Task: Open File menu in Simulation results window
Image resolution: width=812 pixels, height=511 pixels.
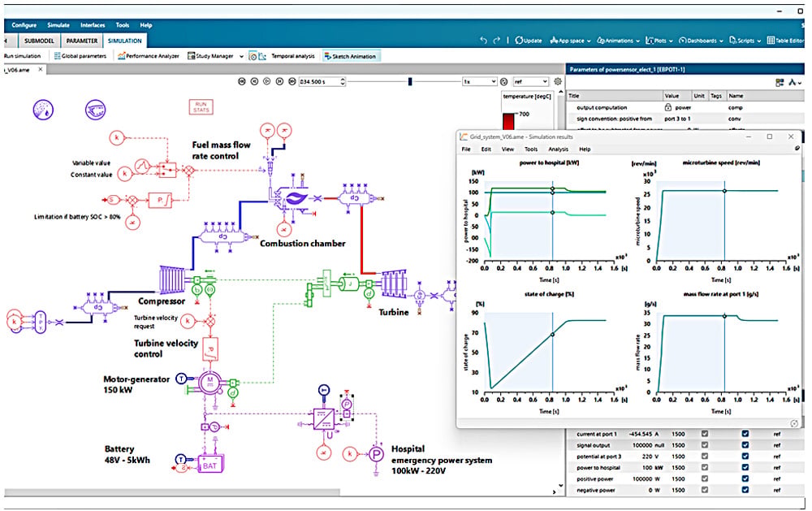Action: click(466, 149)
